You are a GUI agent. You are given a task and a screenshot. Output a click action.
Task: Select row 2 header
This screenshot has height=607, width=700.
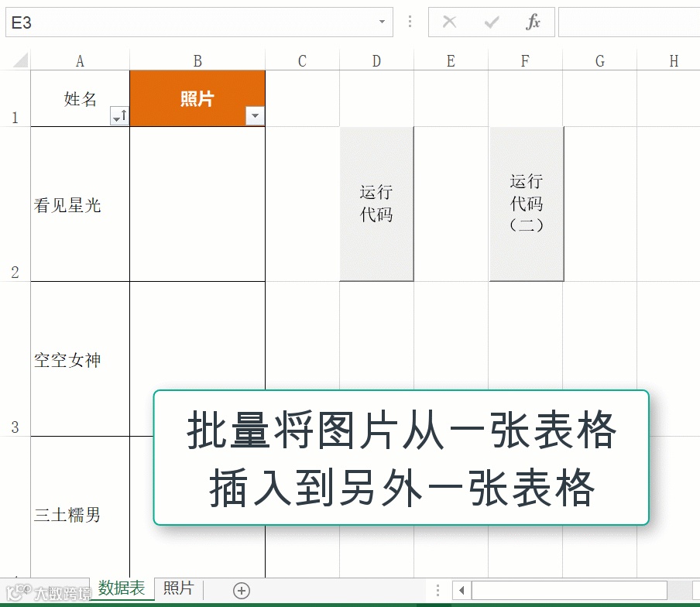pos(15,204)
